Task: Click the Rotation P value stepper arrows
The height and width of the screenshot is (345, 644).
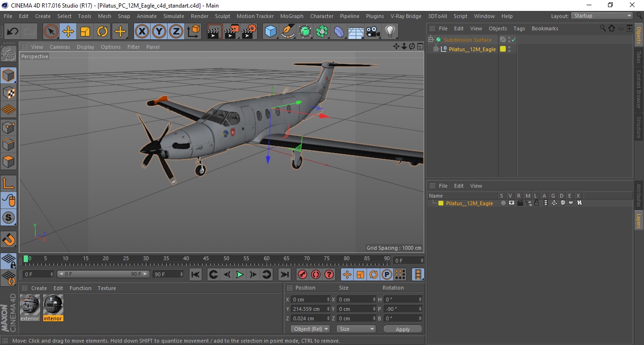Action: [x=420, y=309]
